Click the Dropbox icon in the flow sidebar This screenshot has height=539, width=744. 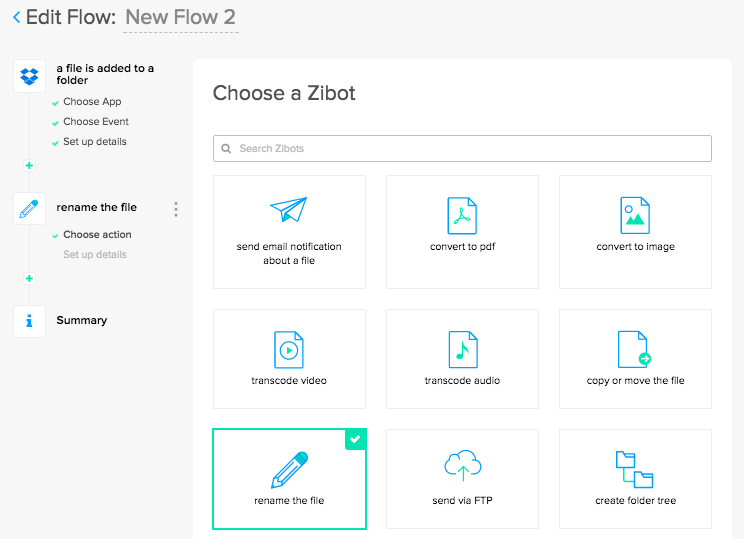(x=29, y=76)
